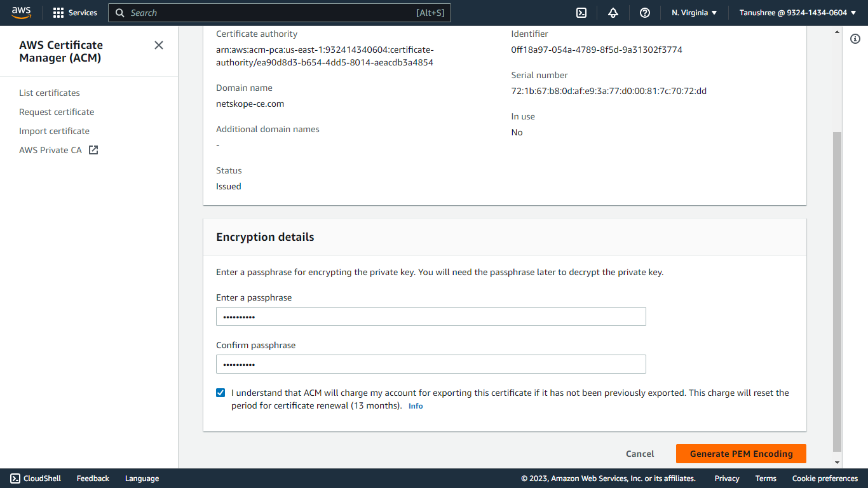Click the AWS logo home icon

pos(21,13)
